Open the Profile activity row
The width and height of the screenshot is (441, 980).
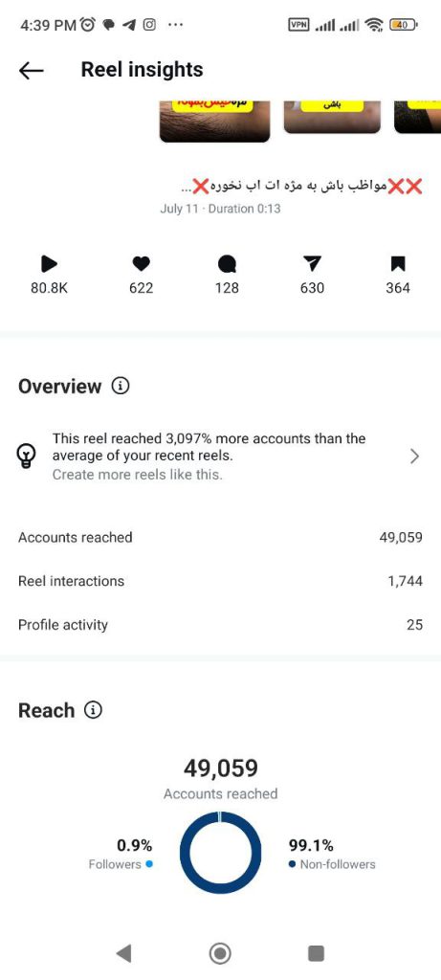(x=220, y=625)
